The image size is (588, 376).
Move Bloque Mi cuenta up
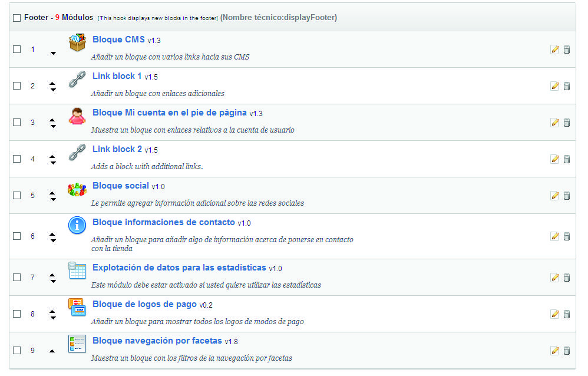(52, 120)
